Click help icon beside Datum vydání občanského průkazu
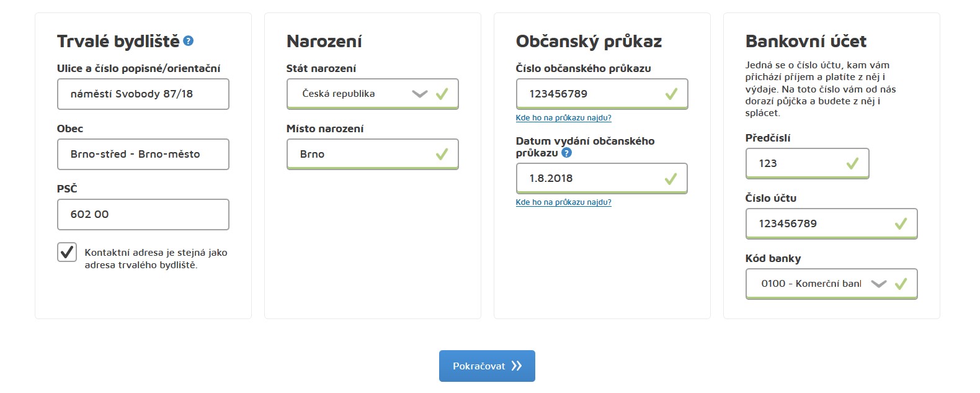Image resolution: width=980 pixels, height=393 pixels. click(566, 153)
